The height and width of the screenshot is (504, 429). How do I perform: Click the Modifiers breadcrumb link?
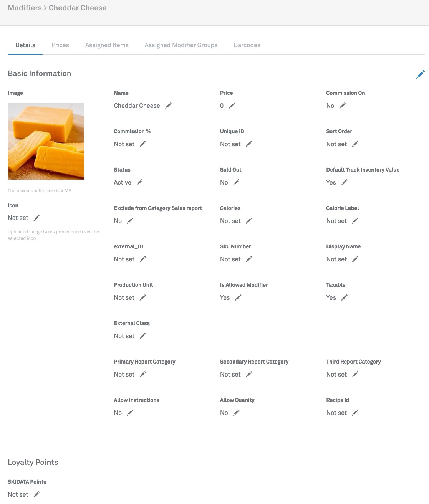pos(25,8)
